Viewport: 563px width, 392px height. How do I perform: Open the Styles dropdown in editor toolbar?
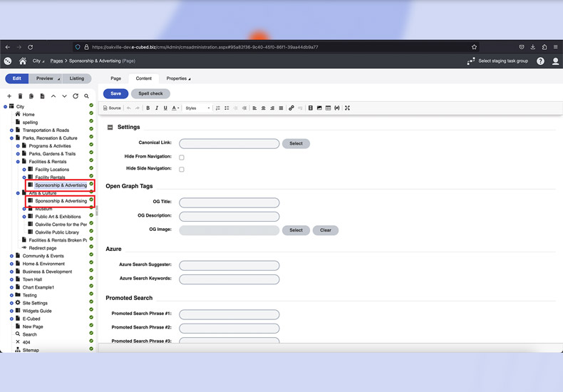click(x=197, y=108)
